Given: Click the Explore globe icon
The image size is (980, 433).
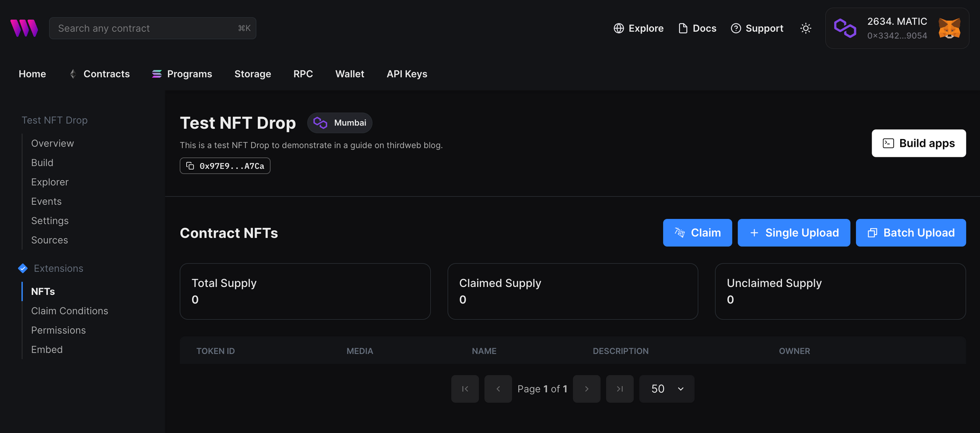Looking at the screenshot, I should click(x=619, y=28).
